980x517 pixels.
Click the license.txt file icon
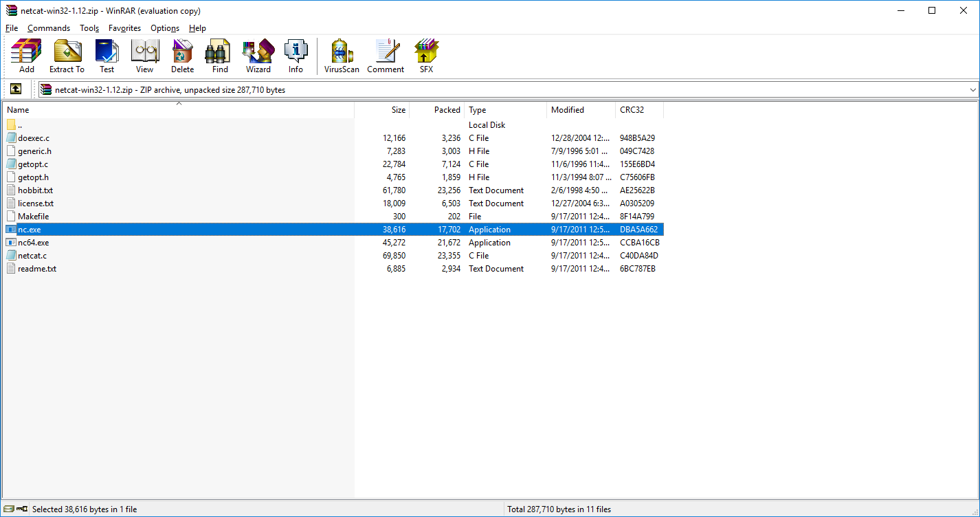coord(11,203)
